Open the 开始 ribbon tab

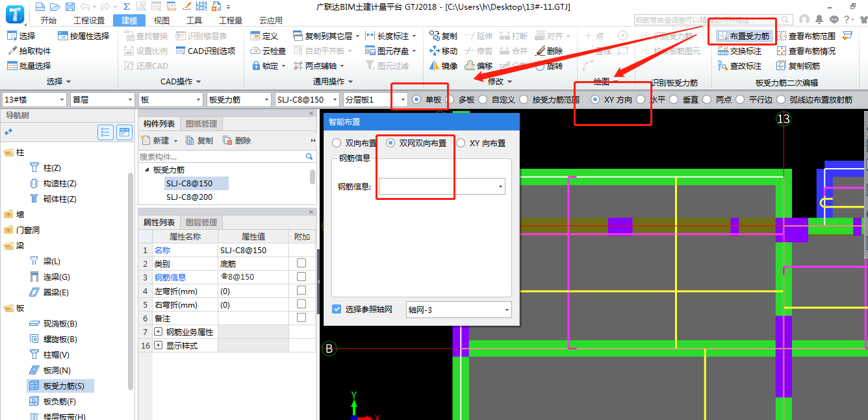48,21
